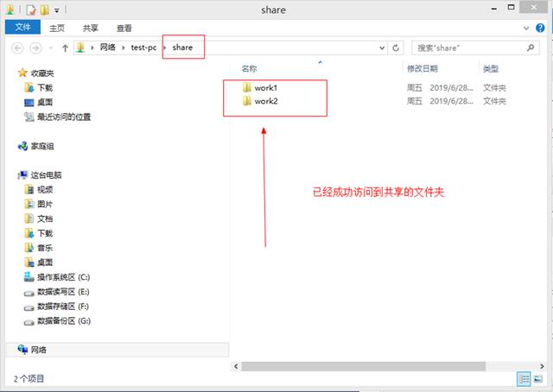Minimize the share window

click(x=494, y=8)
